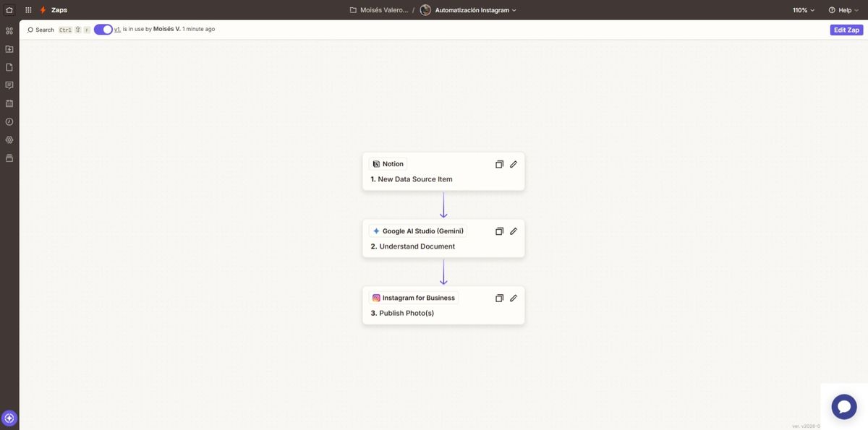Image resolution: width=868 pixels, height=430 pixels.
Task: Open the 110% zoom dropdown
Action: 804,10
